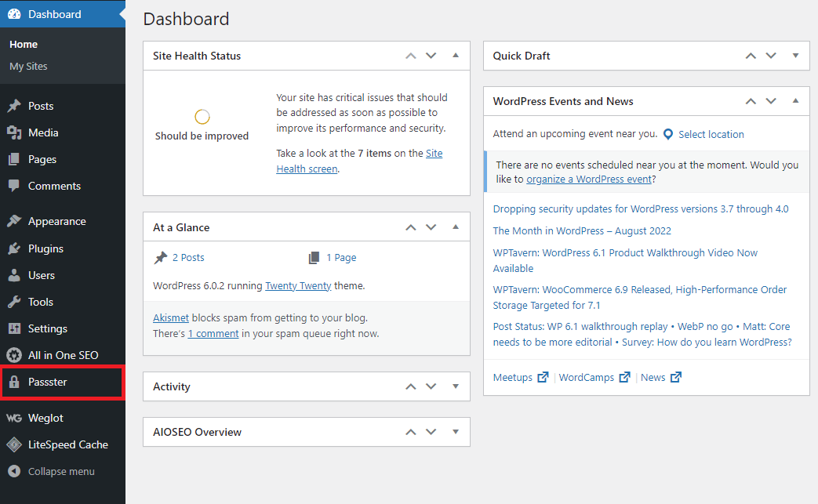
Task: Go to Home under Dashboard
Action: point(24,44)
